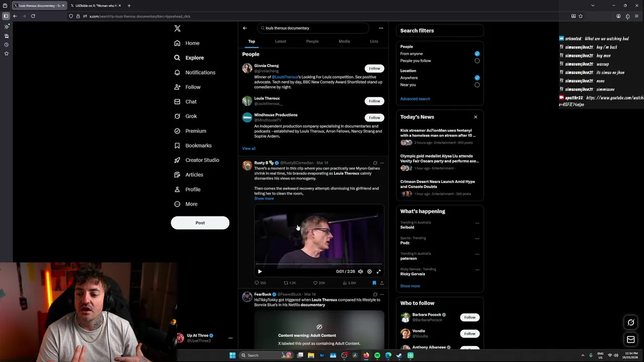Open options for Seibold trend

coord(477,223)
